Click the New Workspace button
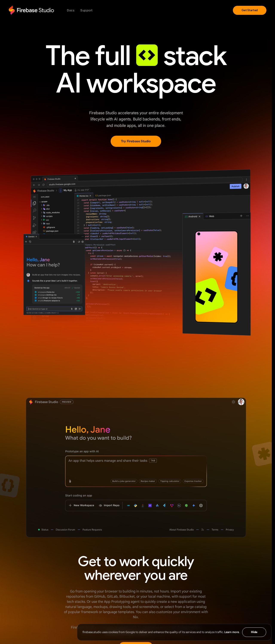The height and width of the screenshot is (644, 275). [x=82, y=505]
